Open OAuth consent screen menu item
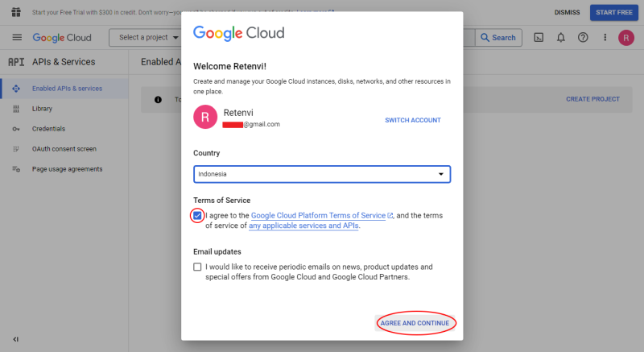 click(64, 149)
